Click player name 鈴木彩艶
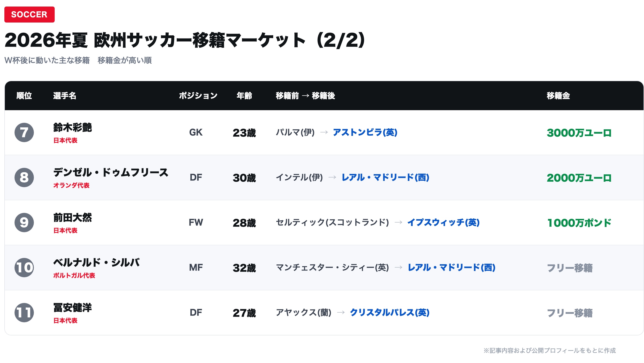This screenshot has width=644, height=363. click(73, 127)
